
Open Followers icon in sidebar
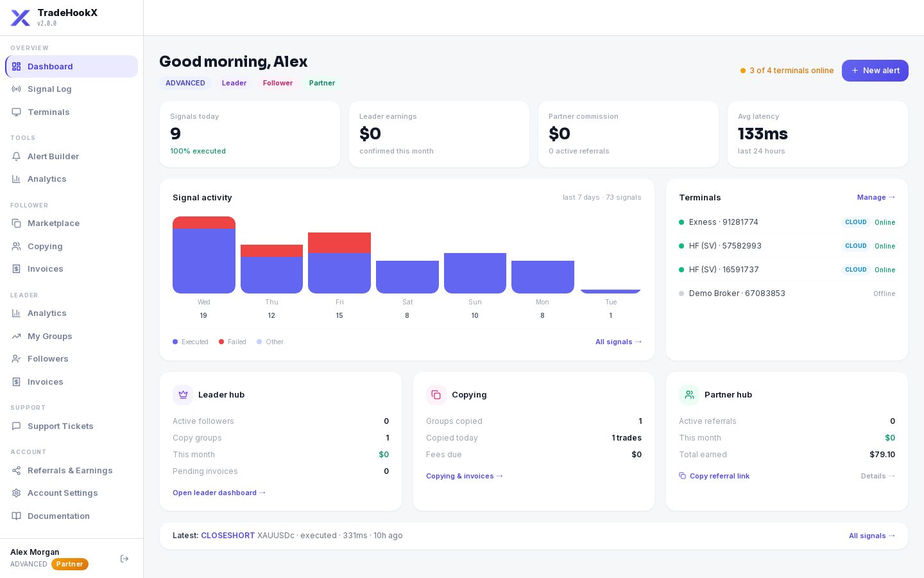click(17, 359)
